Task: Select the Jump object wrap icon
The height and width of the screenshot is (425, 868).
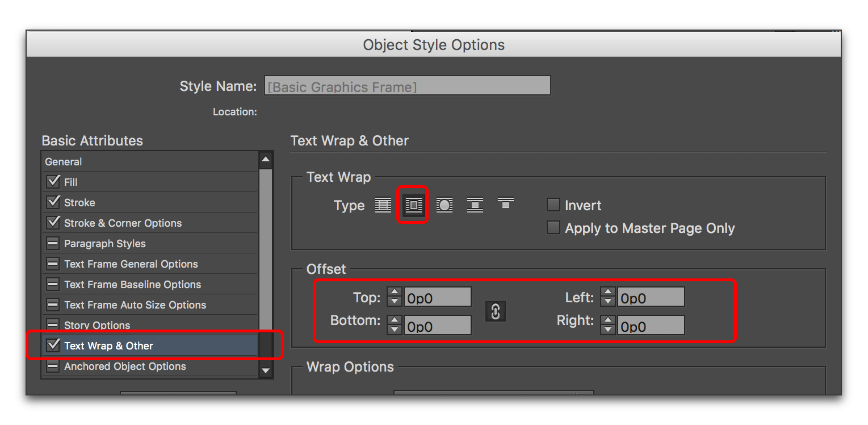Action: (x=475, y=205)
